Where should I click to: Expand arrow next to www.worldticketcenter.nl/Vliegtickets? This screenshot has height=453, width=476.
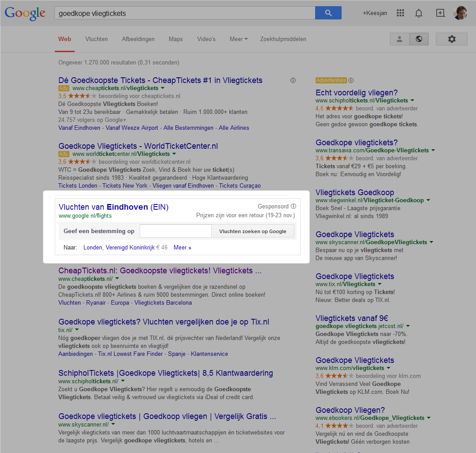[x=174, y=154]
